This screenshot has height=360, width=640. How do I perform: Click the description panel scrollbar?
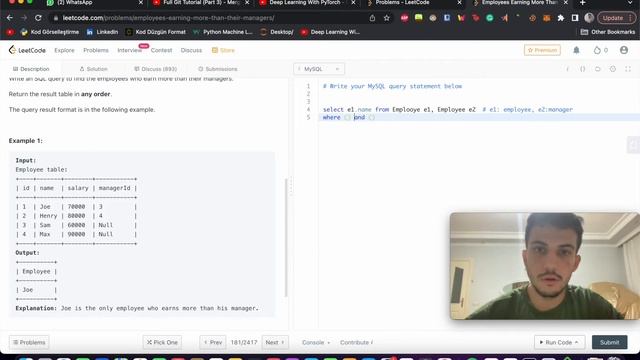[x=286, y=238]
